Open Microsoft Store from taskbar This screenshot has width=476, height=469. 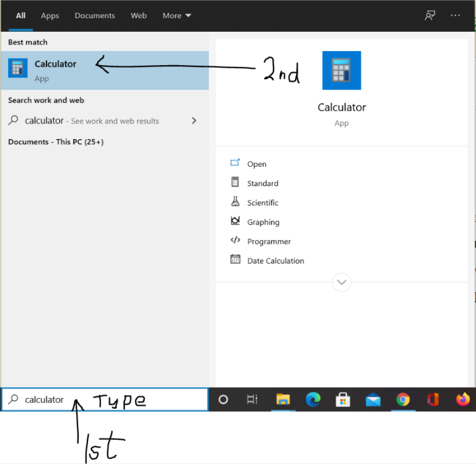tap(343, 400)
